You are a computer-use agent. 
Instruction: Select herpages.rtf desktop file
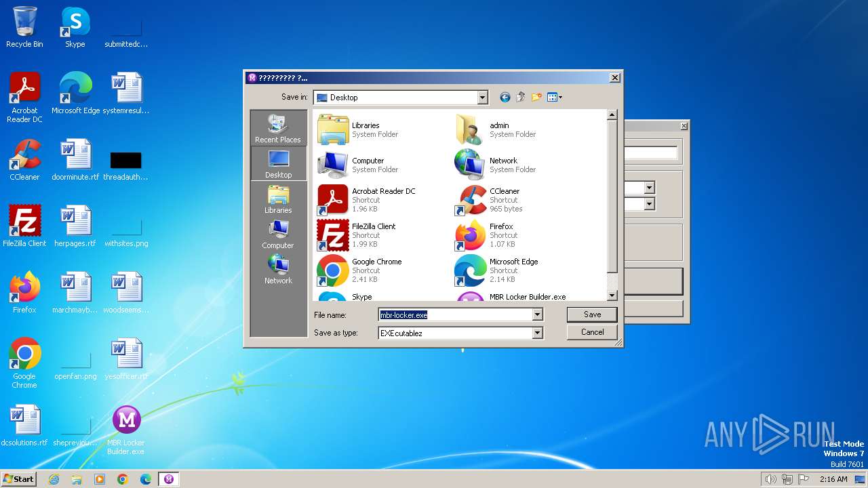coord(75,226)
